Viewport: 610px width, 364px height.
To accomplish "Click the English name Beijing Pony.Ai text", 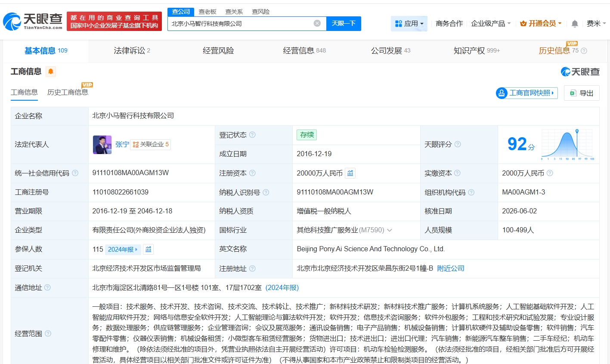I will click(371, 249).
